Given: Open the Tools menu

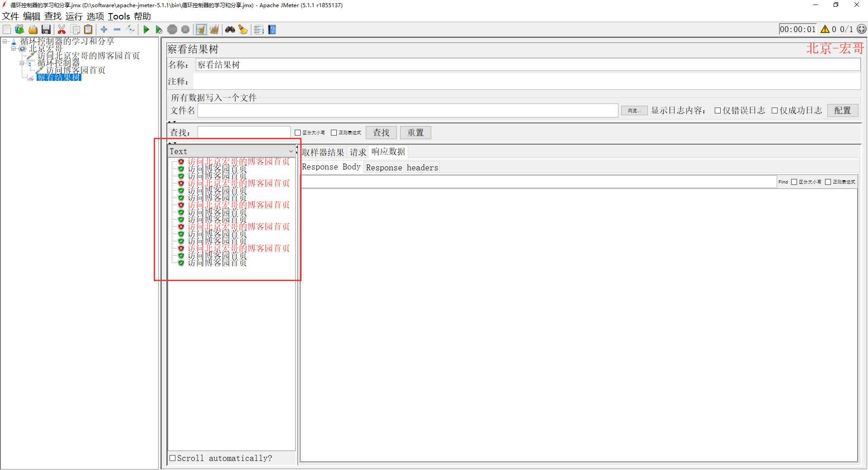Looking at the screenshot, I should click(119, 16).
